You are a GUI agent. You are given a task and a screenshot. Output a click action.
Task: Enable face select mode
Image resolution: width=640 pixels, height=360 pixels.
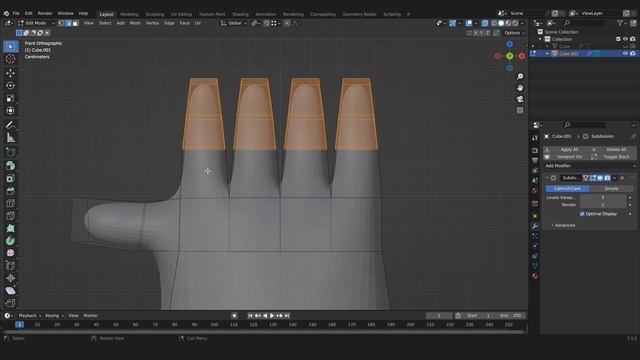point(75,23)
